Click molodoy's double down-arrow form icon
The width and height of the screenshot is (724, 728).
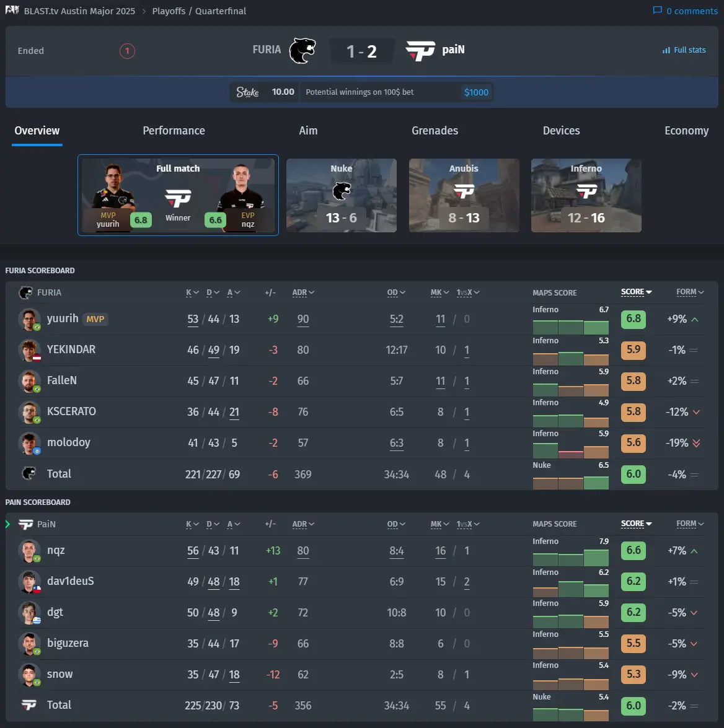coord(696,443)
